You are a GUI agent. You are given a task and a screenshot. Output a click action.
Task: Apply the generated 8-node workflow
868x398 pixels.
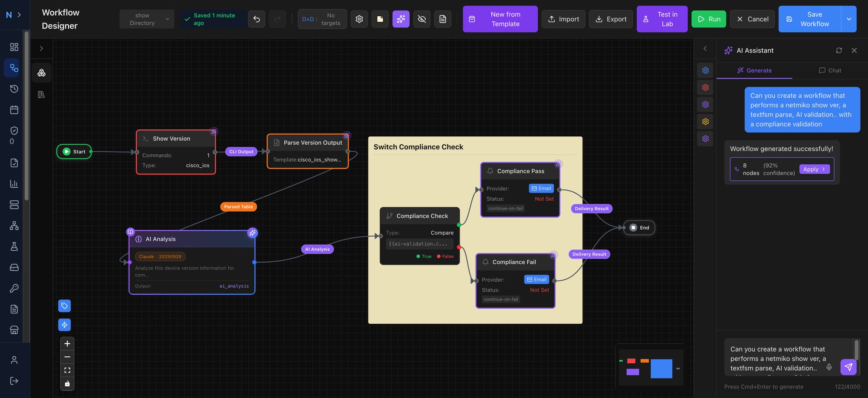pyautogui.click(x=814, y=169)
